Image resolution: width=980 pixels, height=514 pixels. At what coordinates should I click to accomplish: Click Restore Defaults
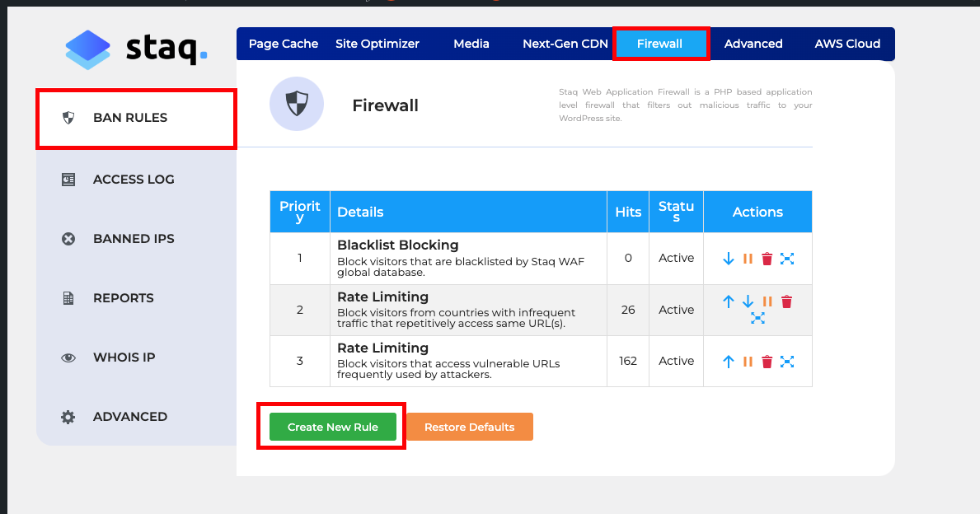click(x=468, y=426)
